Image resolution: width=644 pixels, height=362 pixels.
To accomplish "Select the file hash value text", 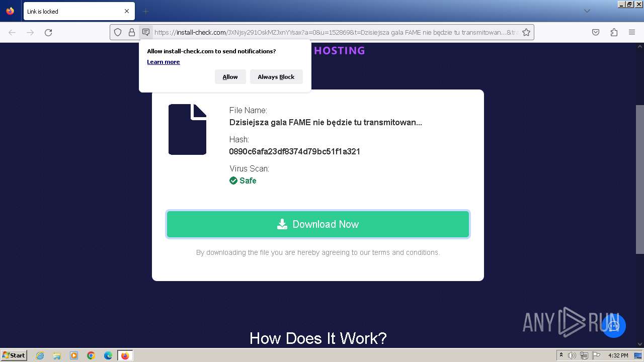I will tap(295, 151).
